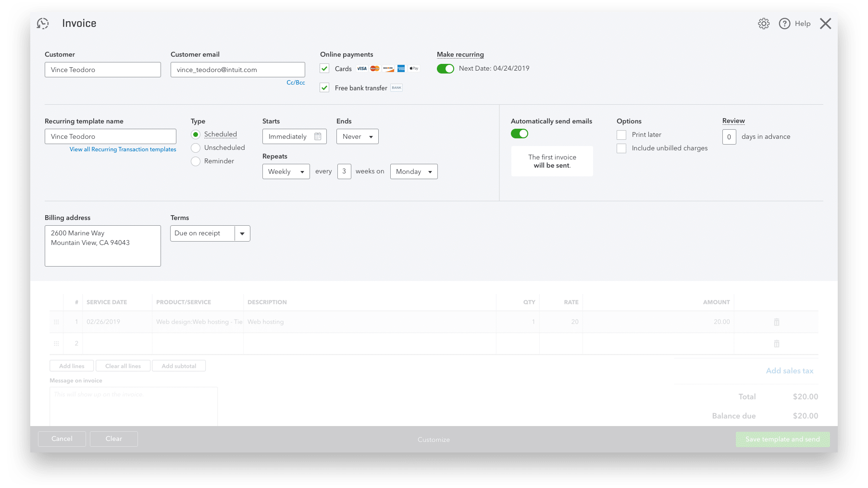This screenshot has width=868, height=488.
Task: Click the Customer email field
Action: [x=238, y=70]
